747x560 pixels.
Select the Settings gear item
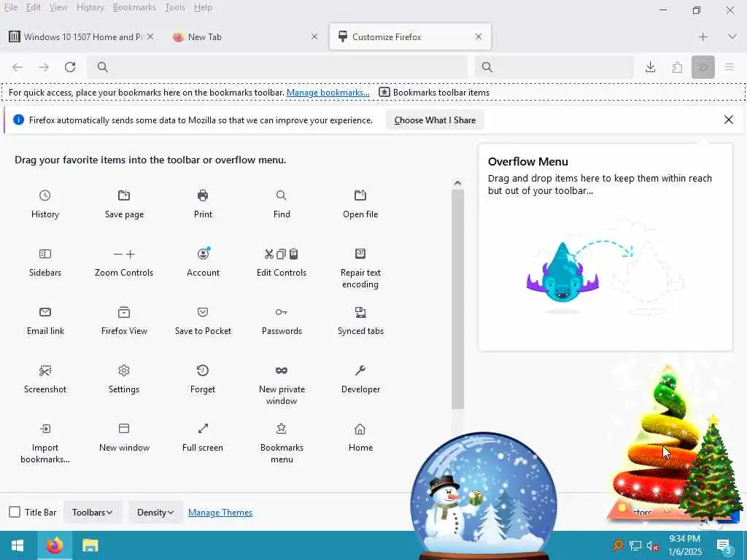(x=124, y=379)
